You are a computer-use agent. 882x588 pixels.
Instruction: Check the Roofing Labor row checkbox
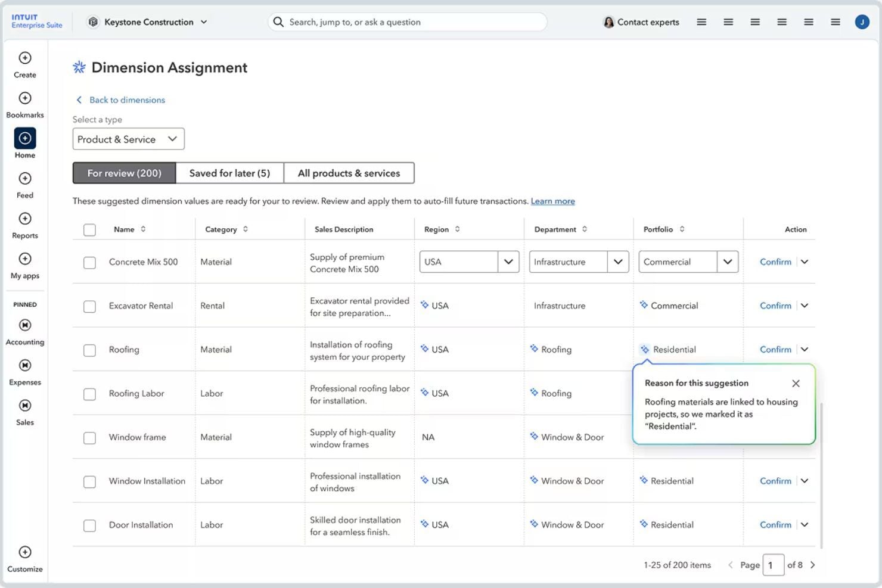(x=89, y=394)
